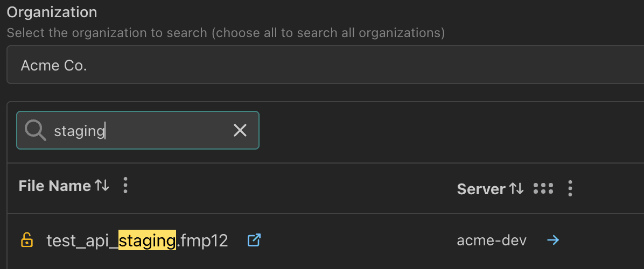Image resolution: width=644 pixels, height=269 pixels.
Task: Open the Server column kebab menu
Action: [570, 189]
